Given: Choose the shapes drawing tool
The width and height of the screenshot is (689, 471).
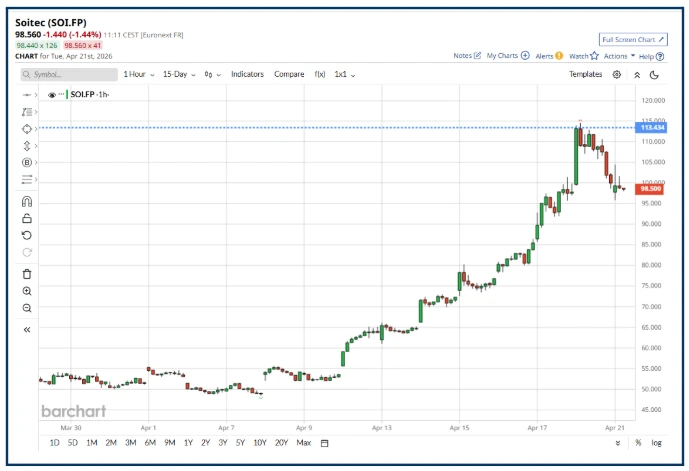Looking at the screenshot, I should coord(27,129).
